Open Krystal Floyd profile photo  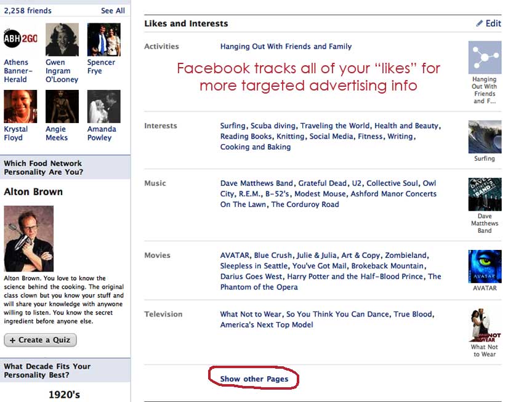click(x=20, y=106)
